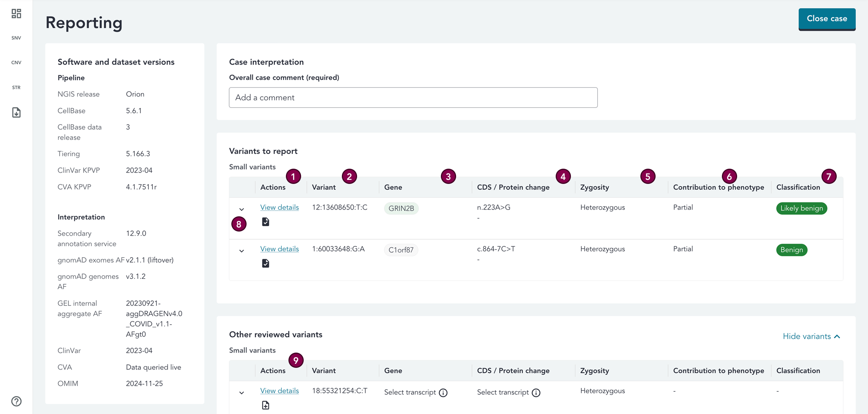Open the help question mark icon

[x=16, y=401]
